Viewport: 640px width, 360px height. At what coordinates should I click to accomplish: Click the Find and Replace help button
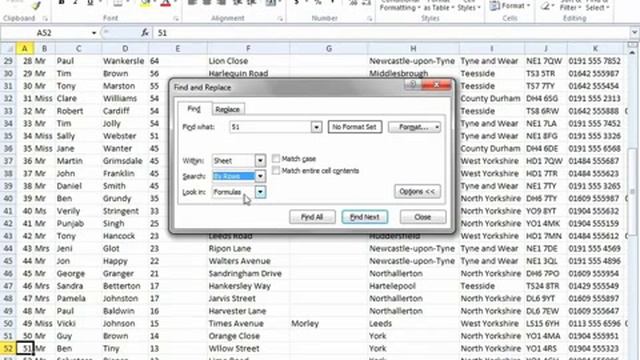[413, 84]
